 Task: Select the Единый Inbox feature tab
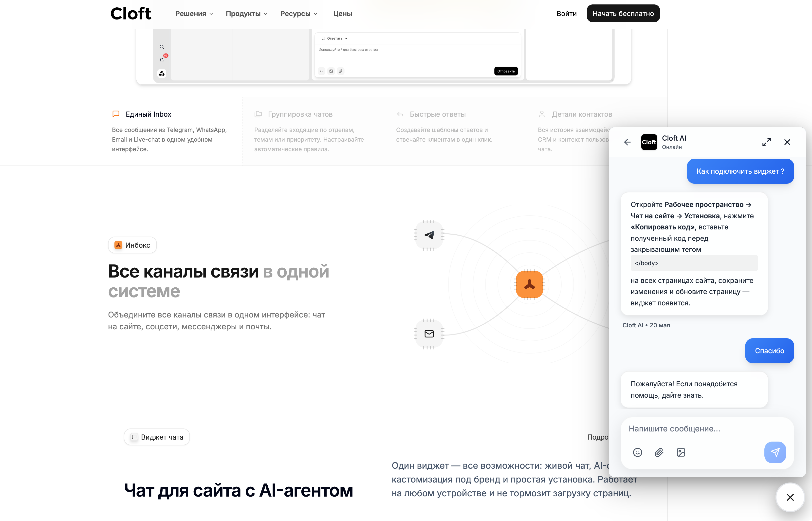171,131
